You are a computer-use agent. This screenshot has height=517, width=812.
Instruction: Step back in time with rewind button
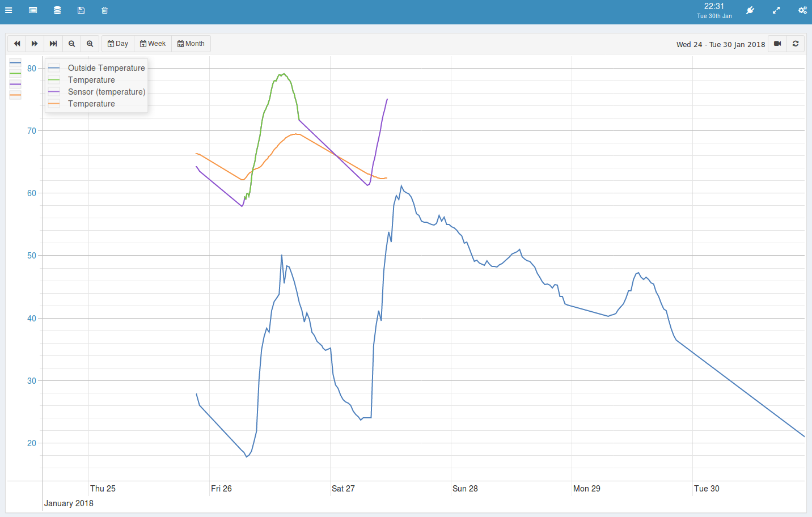coord(17,44)
